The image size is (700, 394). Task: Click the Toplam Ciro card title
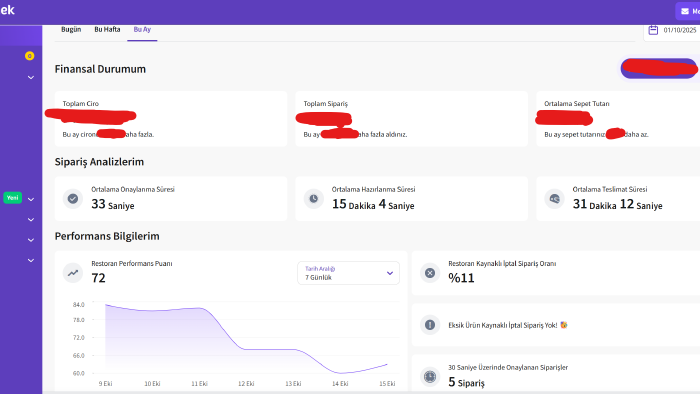pyautogui.click(x=80, y=104)
